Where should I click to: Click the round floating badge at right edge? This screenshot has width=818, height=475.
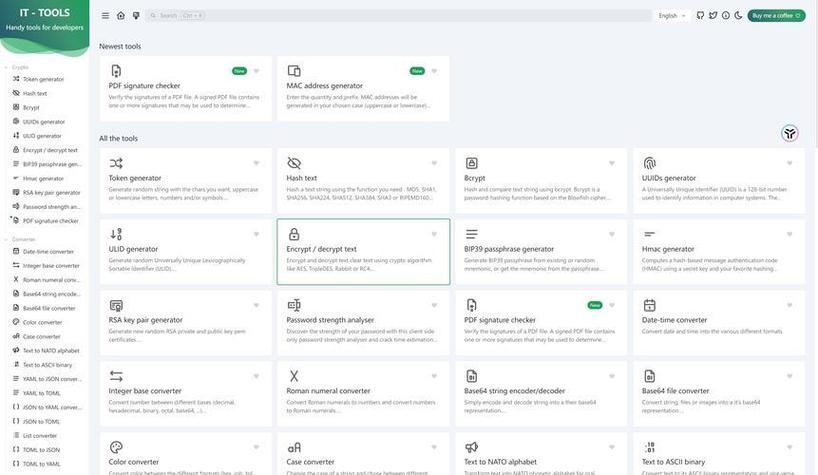coord(790,133)
